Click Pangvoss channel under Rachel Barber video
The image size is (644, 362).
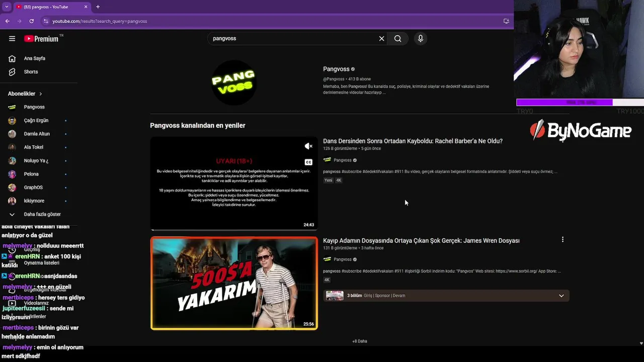click(x=342, y=160)
